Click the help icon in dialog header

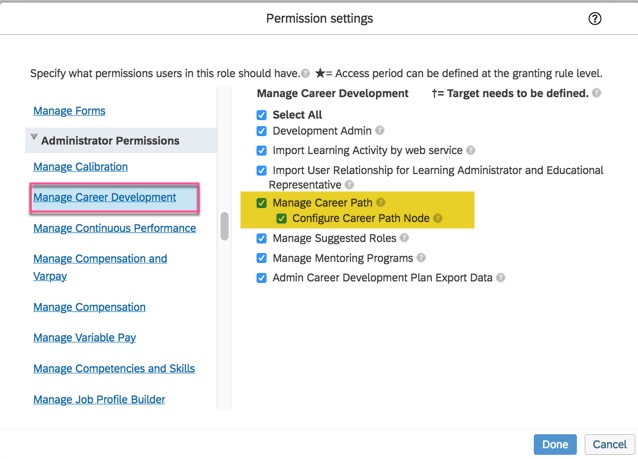(595, 19)
